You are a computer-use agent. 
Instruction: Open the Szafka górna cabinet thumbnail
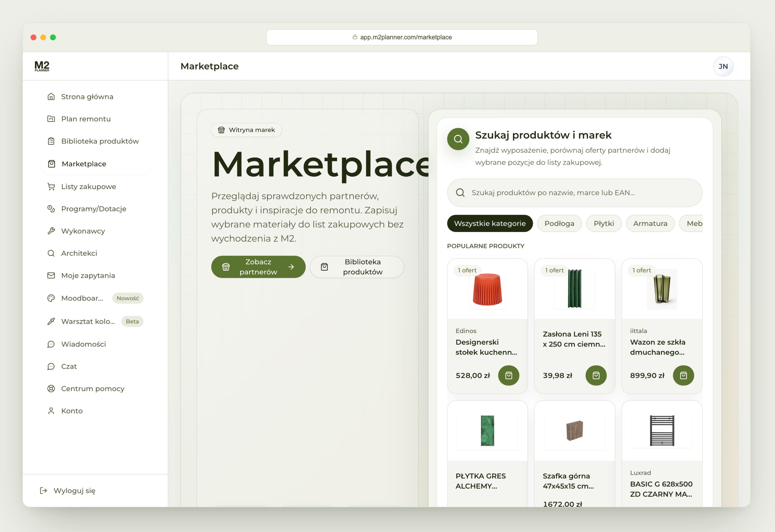(x=574, y=430)
